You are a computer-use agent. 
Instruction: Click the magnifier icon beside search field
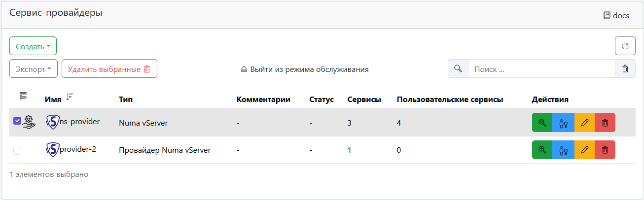[x=458, y=69]
